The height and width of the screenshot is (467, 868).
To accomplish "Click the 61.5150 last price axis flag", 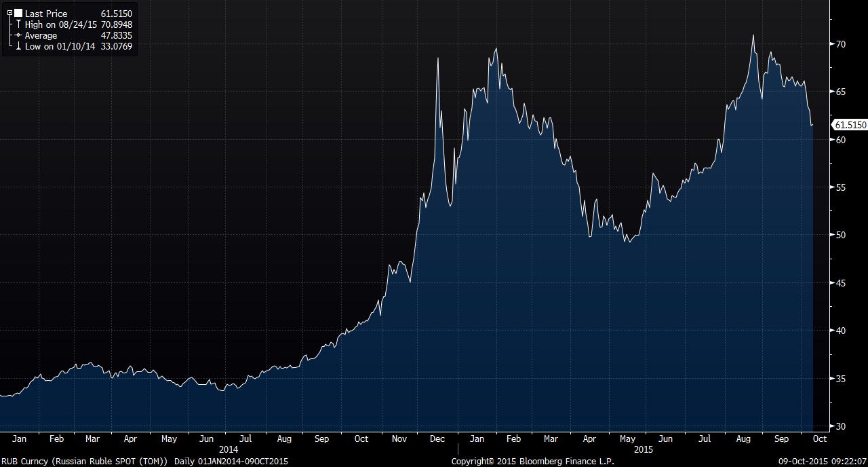I will pos(850,125).
